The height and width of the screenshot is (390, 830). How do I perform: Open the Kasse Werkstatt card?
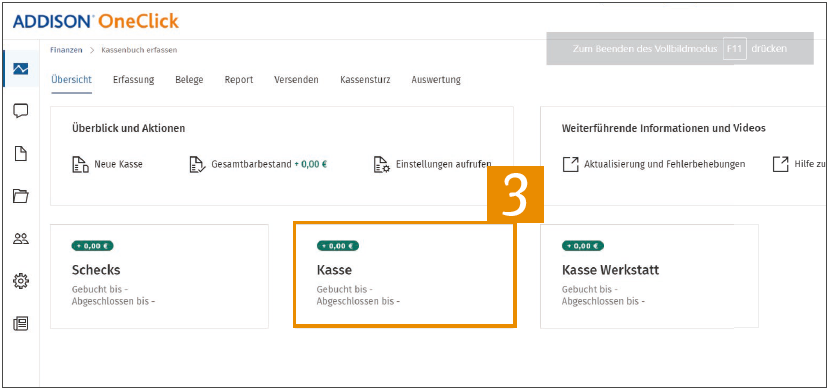point(649,276)
